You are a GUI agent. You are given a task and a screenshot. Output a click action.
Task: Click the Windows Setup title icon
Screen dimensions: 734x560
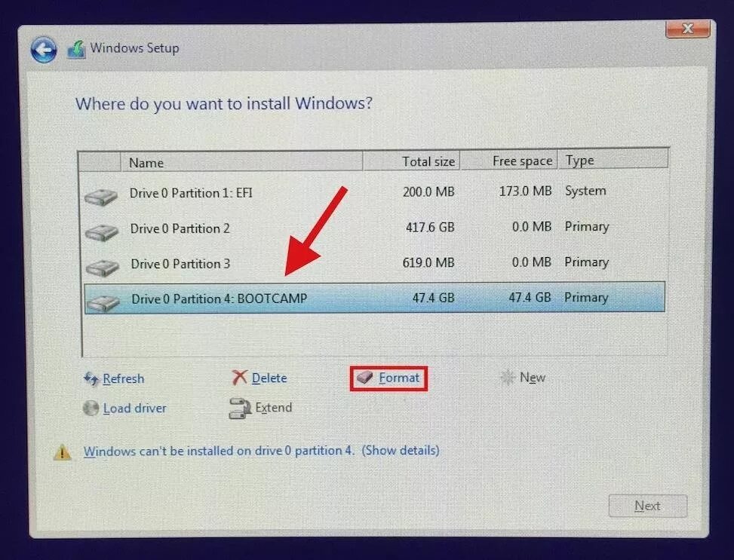[76, 50]
